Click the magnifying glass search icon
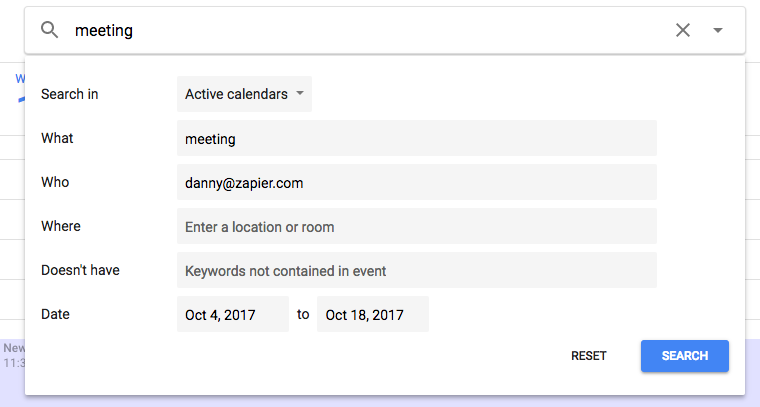The width and height of the screenshot is (760, 407). pyautogui.click(x=49, y=30)
